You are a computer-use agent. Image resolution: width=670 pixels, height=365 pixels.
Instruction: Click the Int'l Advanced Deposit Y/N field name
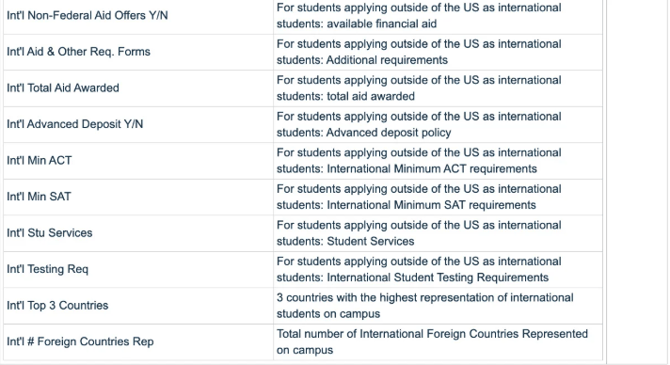coord(75,124)
